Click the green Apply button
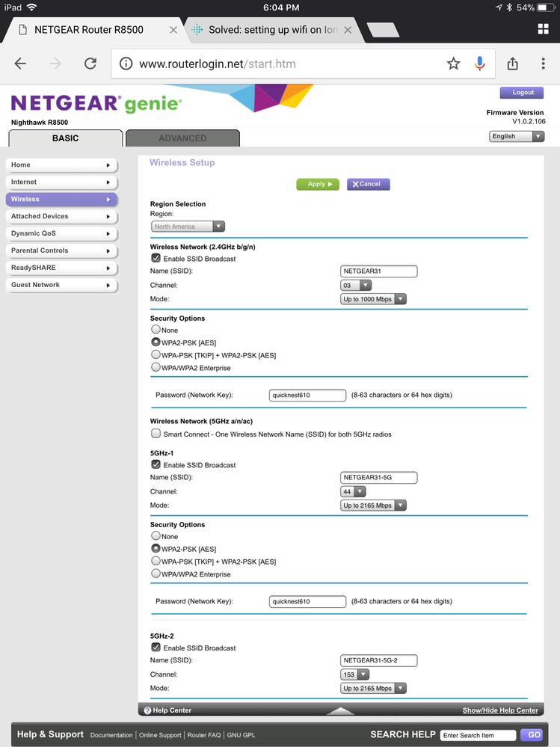 [x=317, y=184]
